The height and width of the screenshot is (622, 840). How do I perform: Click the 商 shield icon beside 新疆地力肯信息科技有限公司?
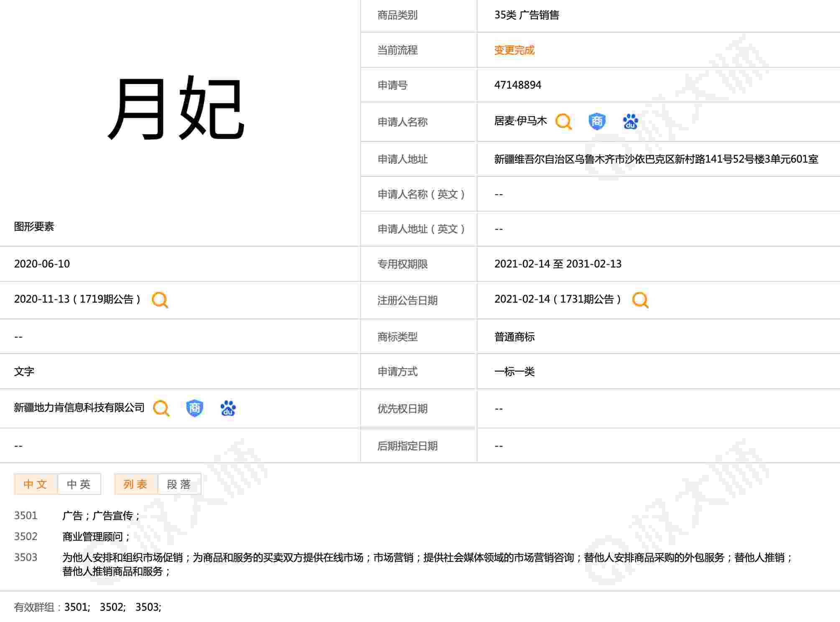(195, 408)
